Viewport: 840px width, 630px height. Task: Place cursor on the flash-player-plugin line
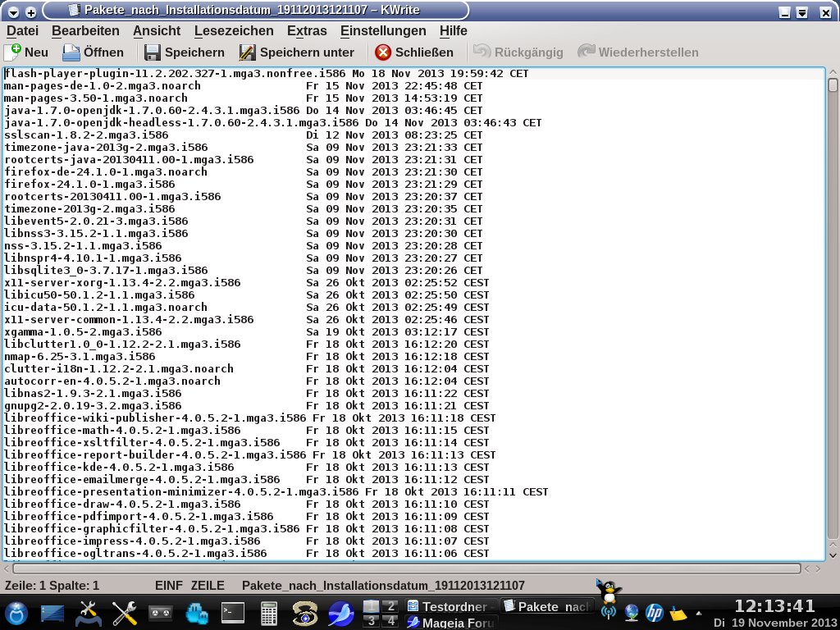(267, 73)
